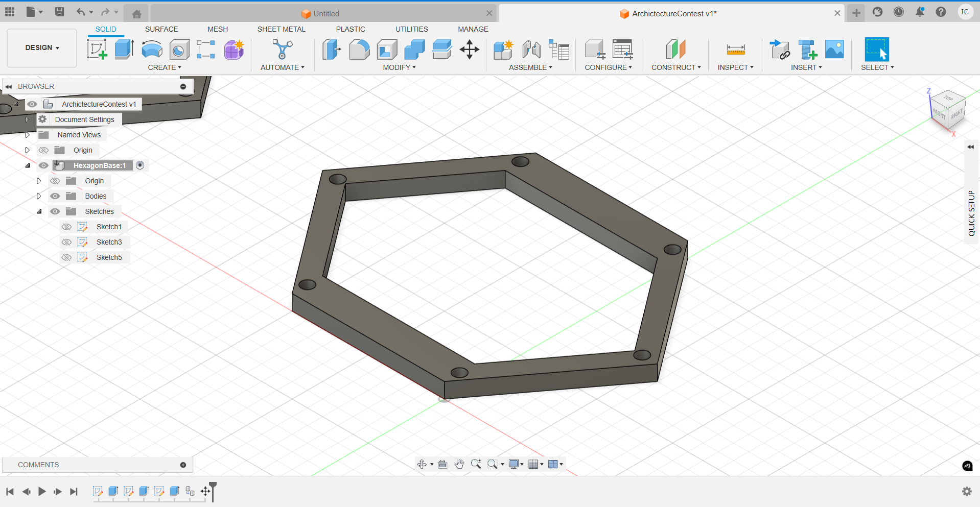The width and height of the screenshot is (980, 507).
Task: Click the Configure Model icon
Action: (x=595, y=50)
